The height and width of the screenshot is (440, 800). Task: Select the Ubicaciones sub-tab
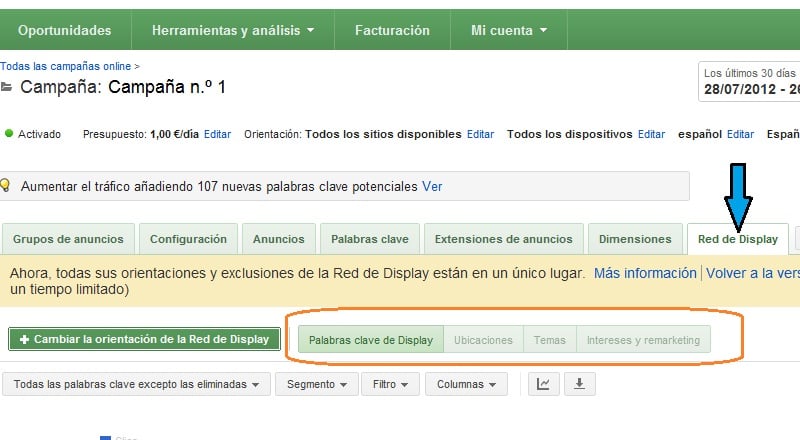pyautogui.click(x=483, y=340)
